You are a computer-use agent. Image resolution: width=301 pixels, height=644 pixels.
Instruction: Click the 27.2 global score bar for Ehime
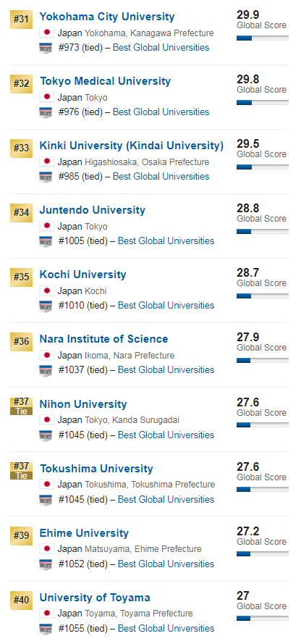click(263, 554)
